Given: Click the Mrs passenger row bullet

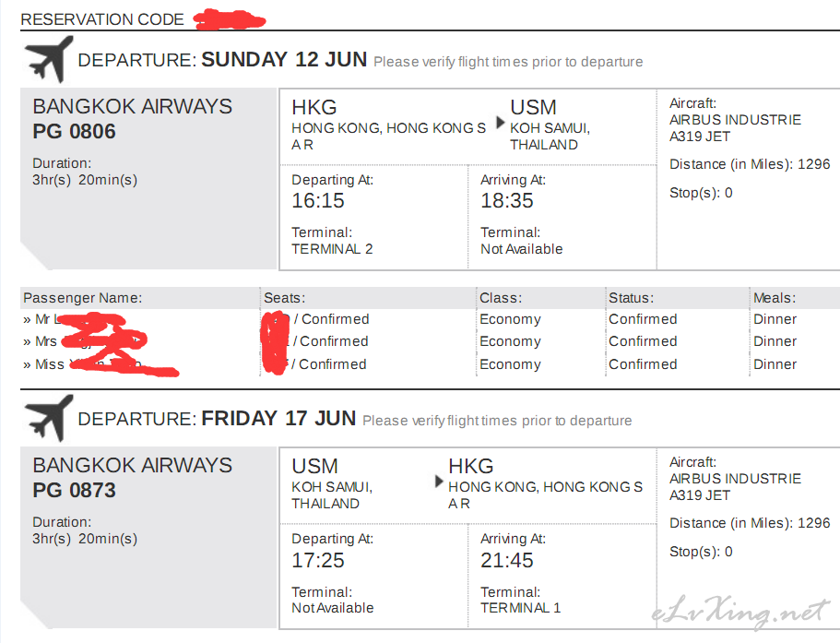Looking at the screenshot, I should [27, 342].
